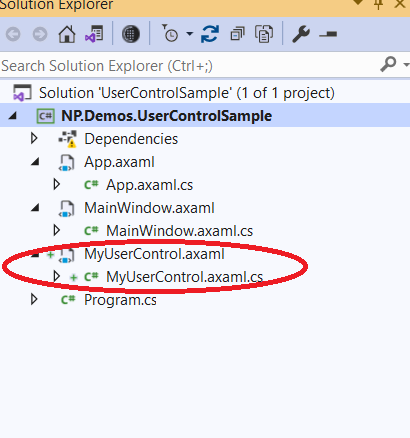Open Properties with the wrench icon

coord(301,34)
